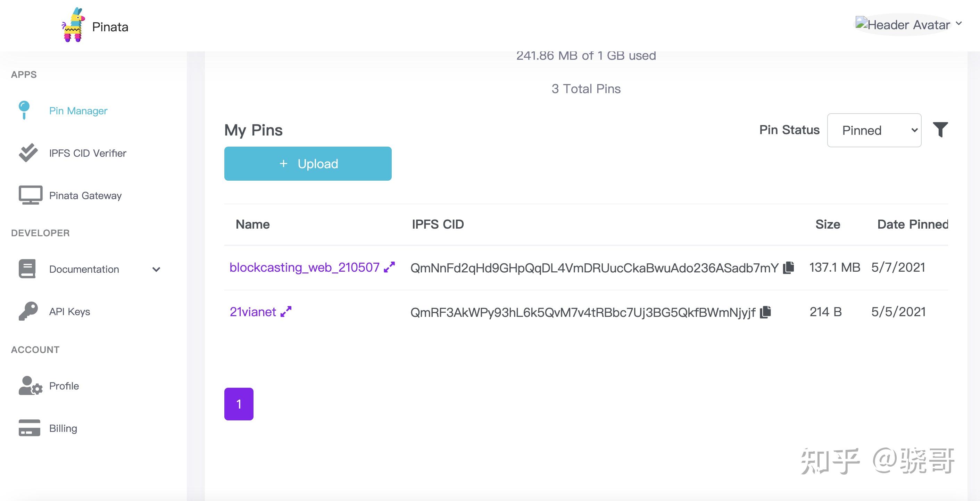980x501 pixels.
Task: Go to Profile settings
Action: point(64,386)
